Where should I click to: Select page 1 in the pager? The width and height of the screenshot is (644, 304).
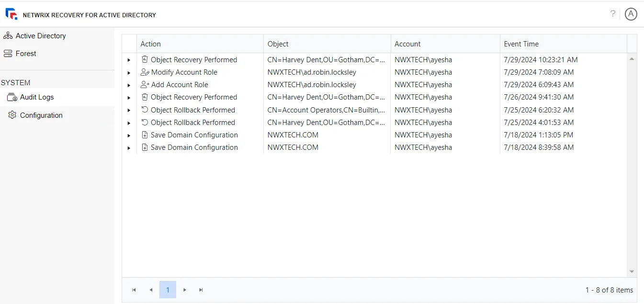pos(168,290)
